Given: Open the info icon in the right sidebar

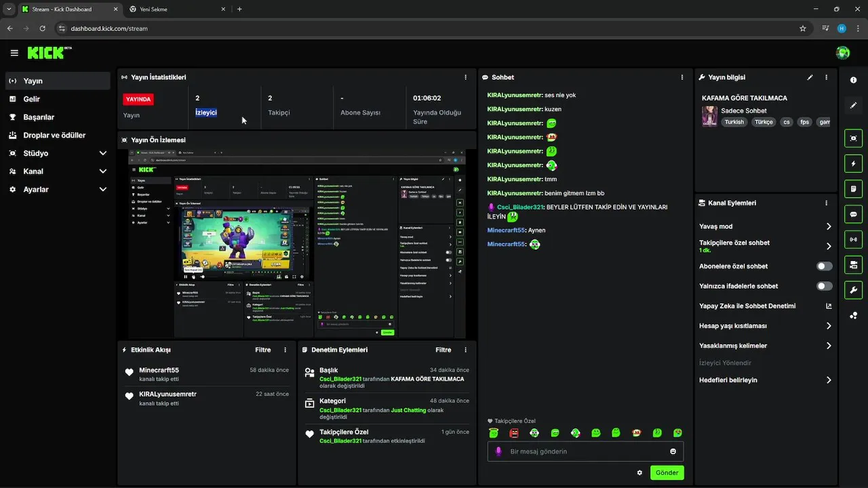Looking at the screenshot, I should pos(853,80).
